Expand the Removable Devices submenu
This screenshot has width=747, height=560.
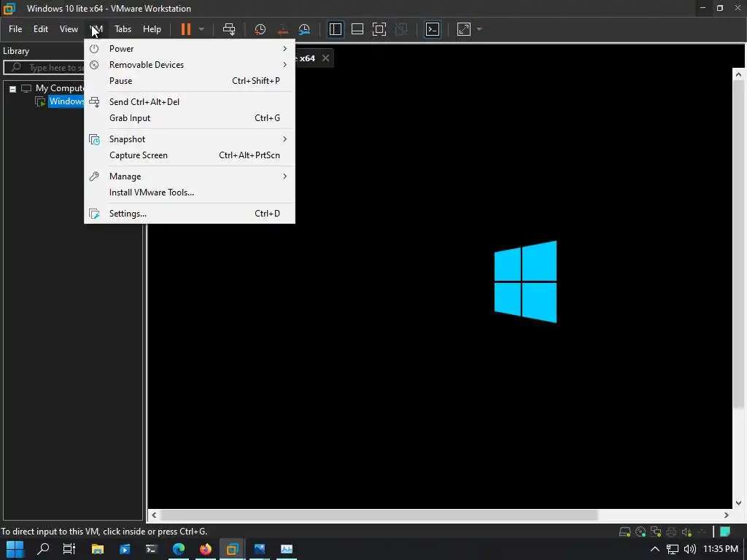click(189, 65)
